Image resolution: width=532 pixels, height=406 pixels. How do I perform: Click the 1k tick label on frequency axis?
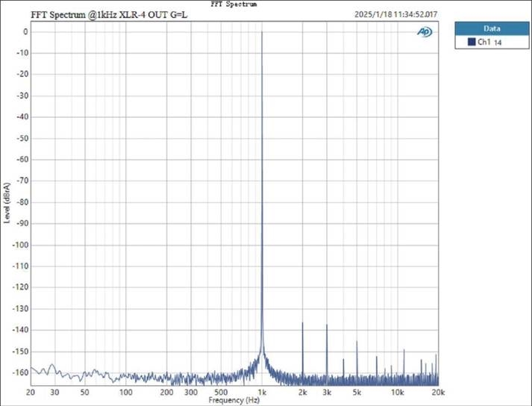(x=262, y=393)
